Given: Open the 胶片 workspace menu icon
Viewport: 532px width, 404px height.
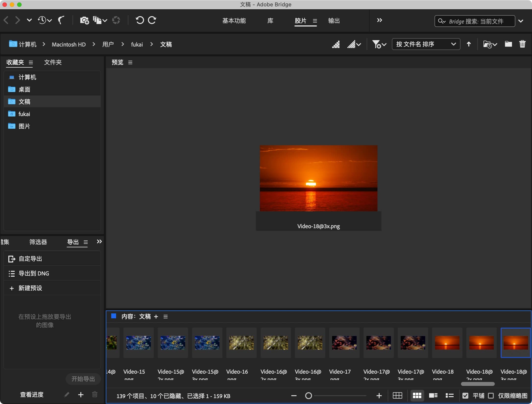Looking at the screenshot, I should tap(315, 21).
